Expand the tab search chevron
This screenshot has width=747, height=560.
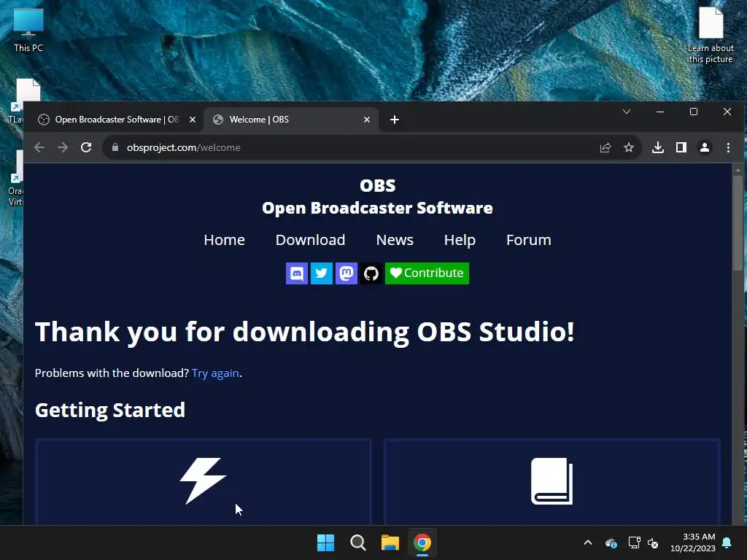627,112
